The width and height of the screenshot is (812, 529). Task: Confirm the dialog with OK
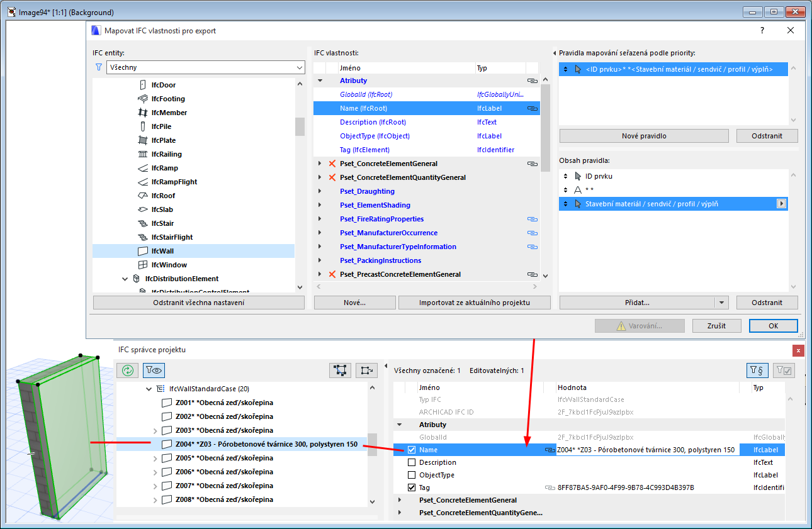point(774,326)
